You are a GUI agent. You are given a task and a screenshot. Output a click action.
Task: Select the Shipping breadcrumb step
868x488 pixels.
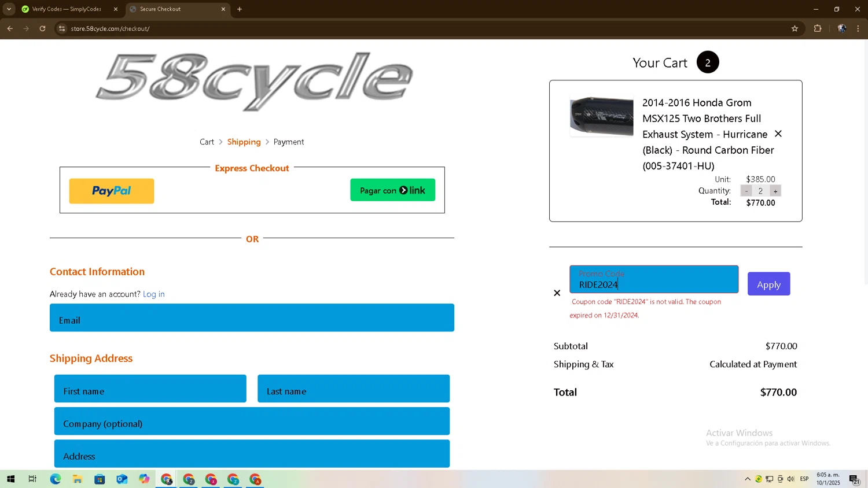pyautogui.click(x=244, y=142)
